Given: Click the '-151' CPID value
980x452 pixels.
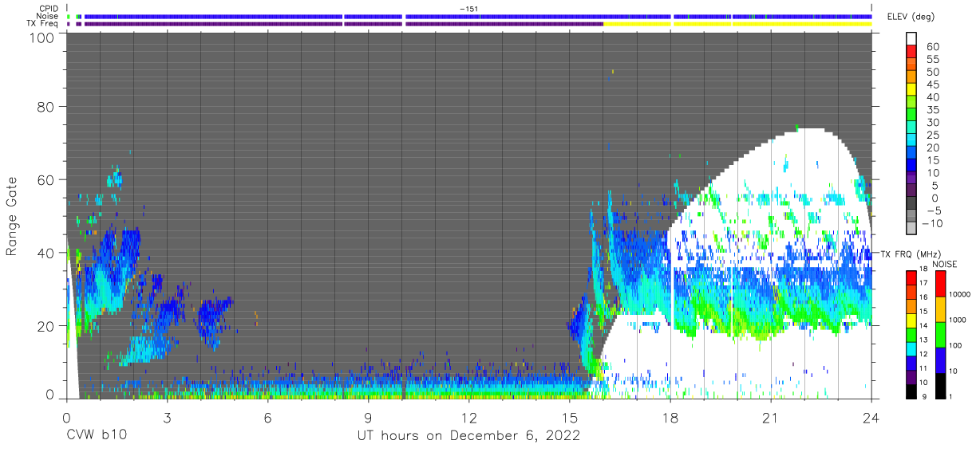Looking at the screenshot, I should pyautogui.click(x=469, y=9).
